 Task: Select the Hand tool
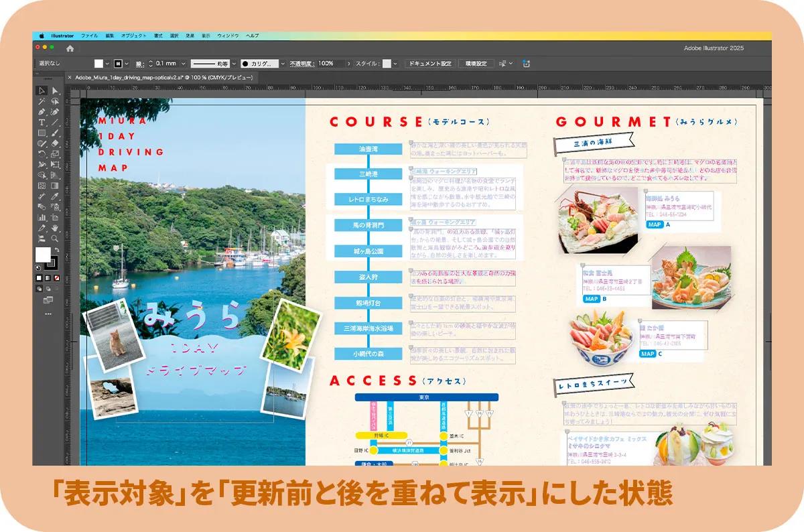click(x=54, y=227)
